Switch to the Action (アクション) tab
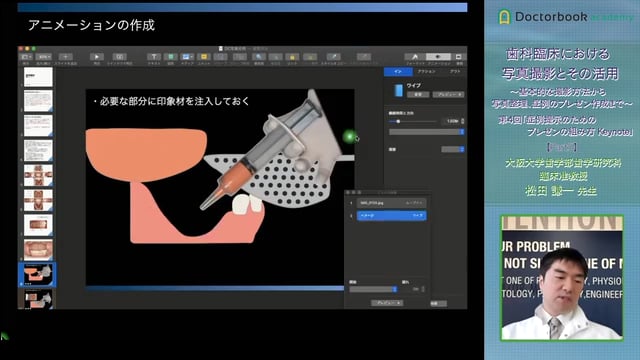The width and height of the screenshot is (640, 360). pyautogui.click(x=426, y=71)
